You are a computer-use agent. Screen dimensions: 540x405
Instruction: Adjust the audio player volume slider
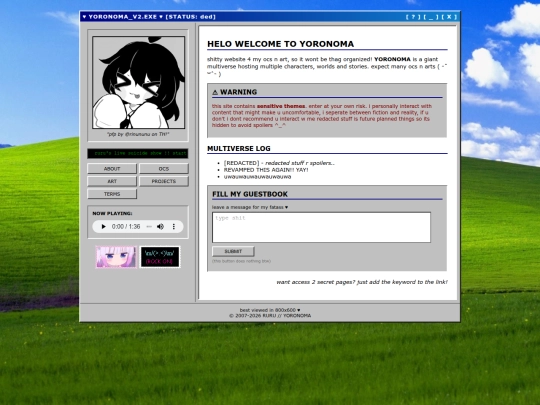pyautogui.click(x=149, y=227)
